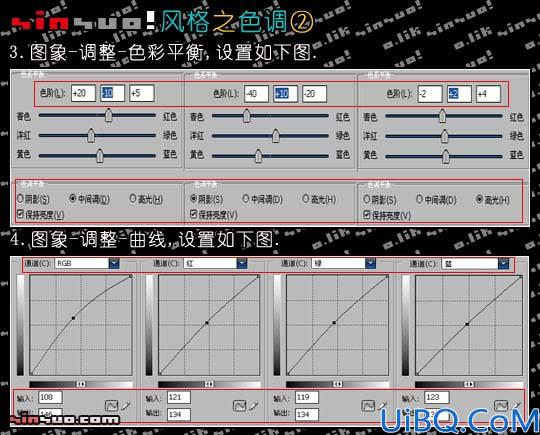The image size is (540, 435).
Task: Click the 色阶 field showing -20
Action: (x=314, y=94)
